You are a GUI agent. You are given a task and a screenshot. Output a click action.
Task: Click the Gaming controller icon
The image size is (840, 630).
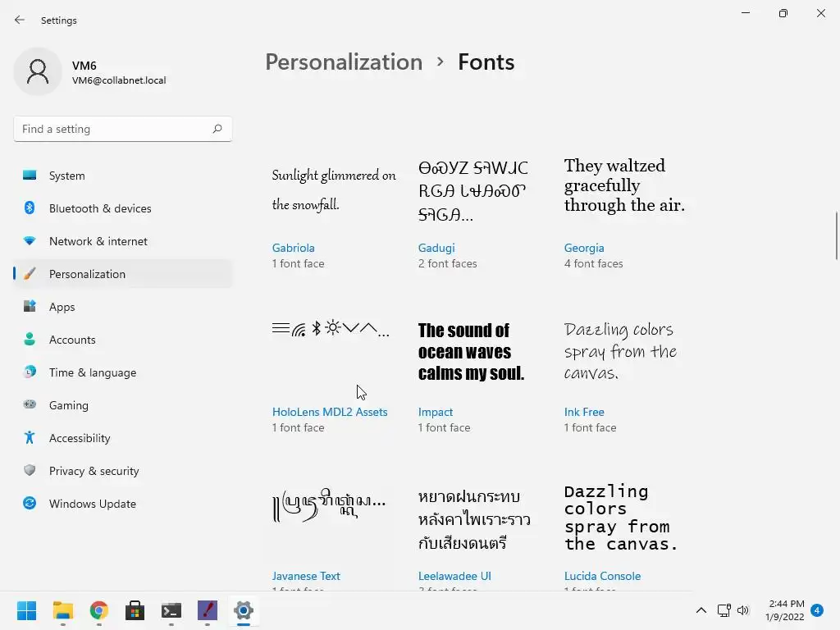coord(30,404)
